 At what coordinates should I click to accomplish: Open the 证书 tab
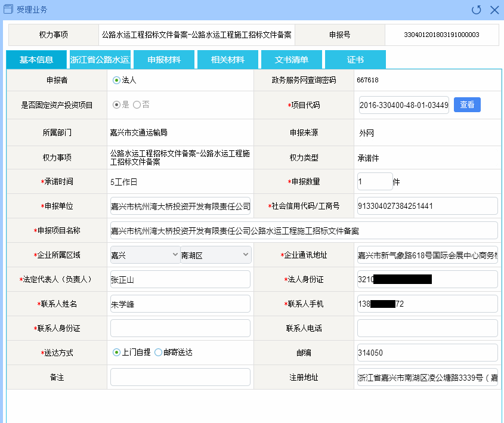(355, 60)
